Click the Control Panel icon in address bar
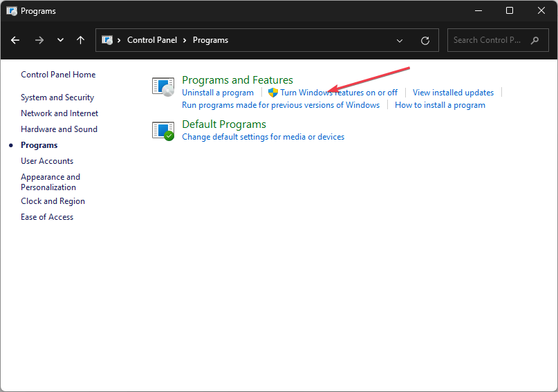This screenshot has height=392, width=558. (x=107, y=40)
